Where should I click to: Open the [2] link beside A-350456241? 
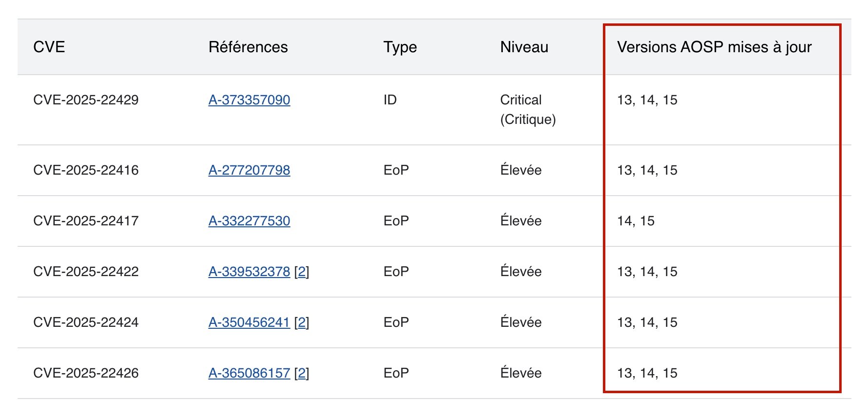pyautogui.click(x=302, y=322)
